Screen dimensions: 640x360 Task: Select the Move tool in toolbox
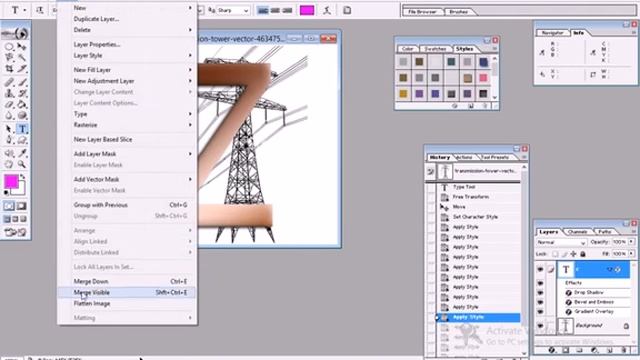[22, 47]
